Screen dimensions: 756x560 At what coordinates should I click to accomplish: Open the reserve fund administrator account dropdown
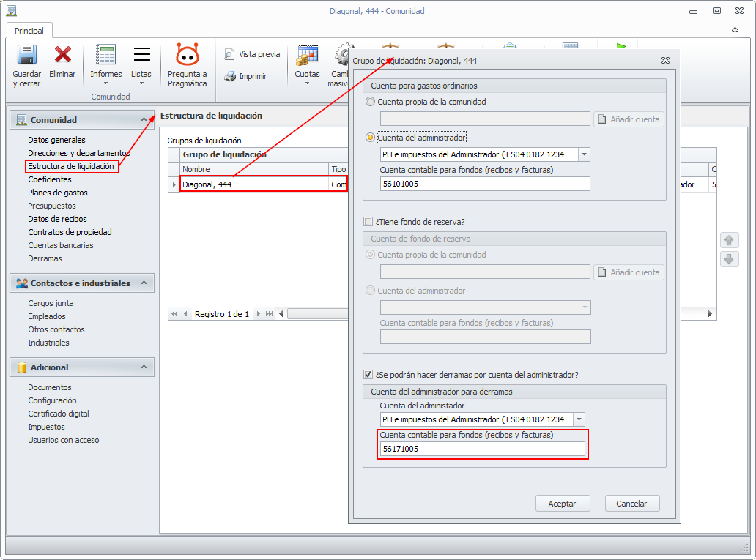pyautogui.click(x=585, y=307)
